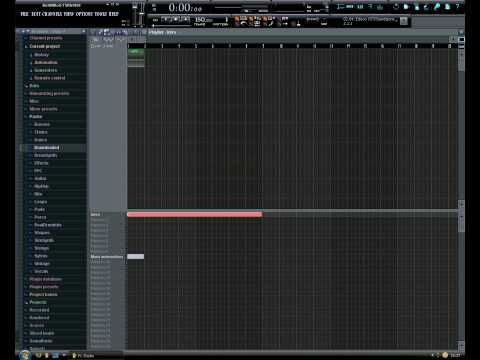Open History under Current project

[x=41, y=55]
